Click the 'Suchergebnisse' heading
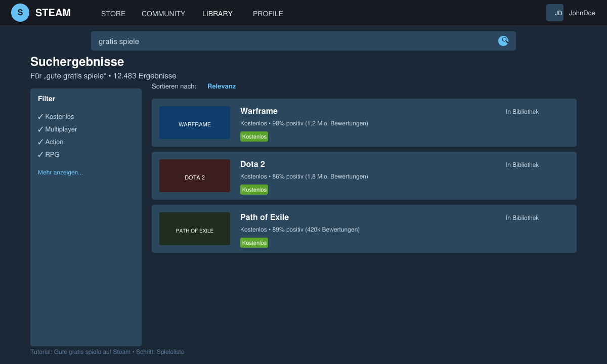 coord(77,62)
